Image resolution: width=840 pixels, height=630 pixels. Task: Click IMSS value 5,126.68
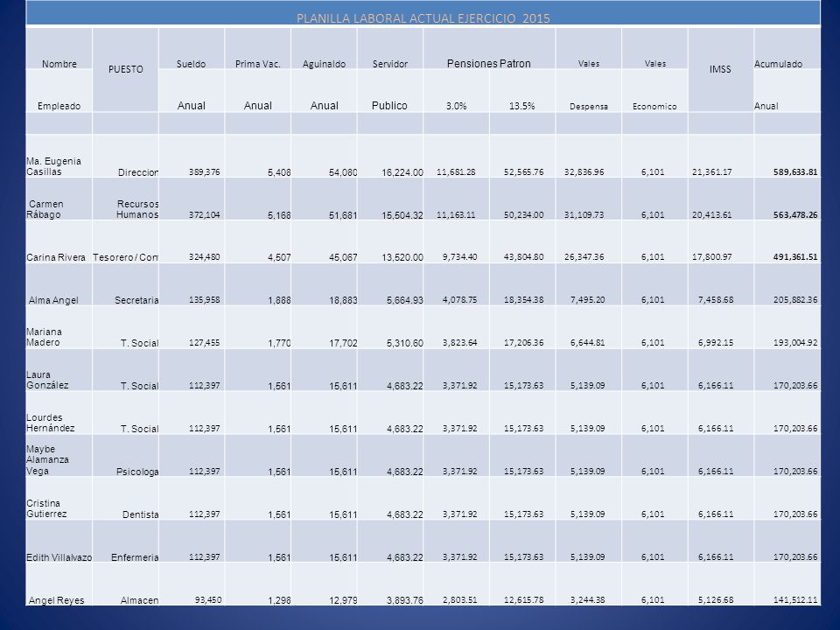pos(716,600)
